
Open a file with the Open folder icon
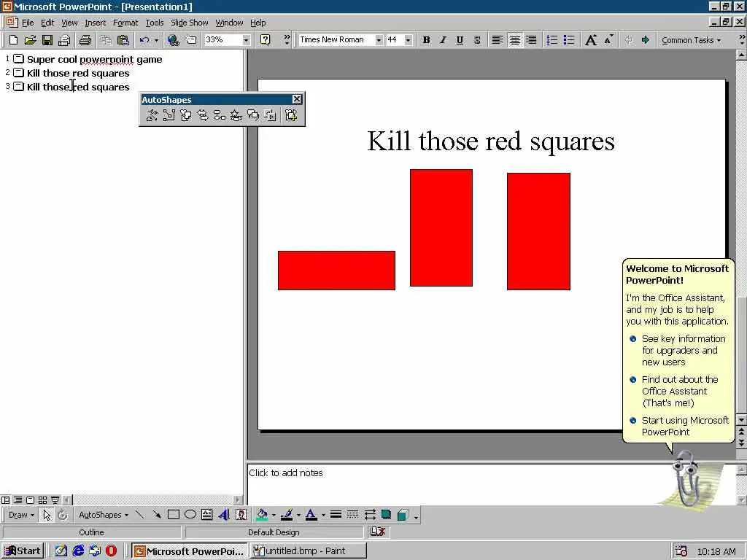click(x=30, y=40)
